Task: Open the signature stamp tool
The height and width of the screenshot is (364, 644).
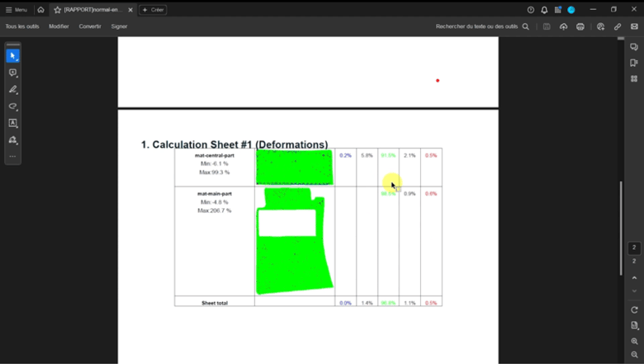Action: 12,139
